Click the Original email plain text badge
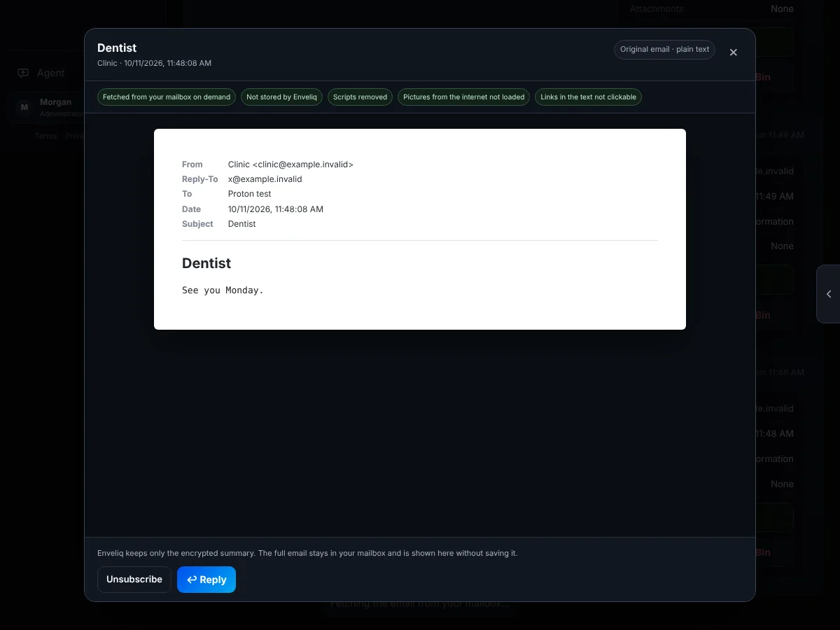 664,50
